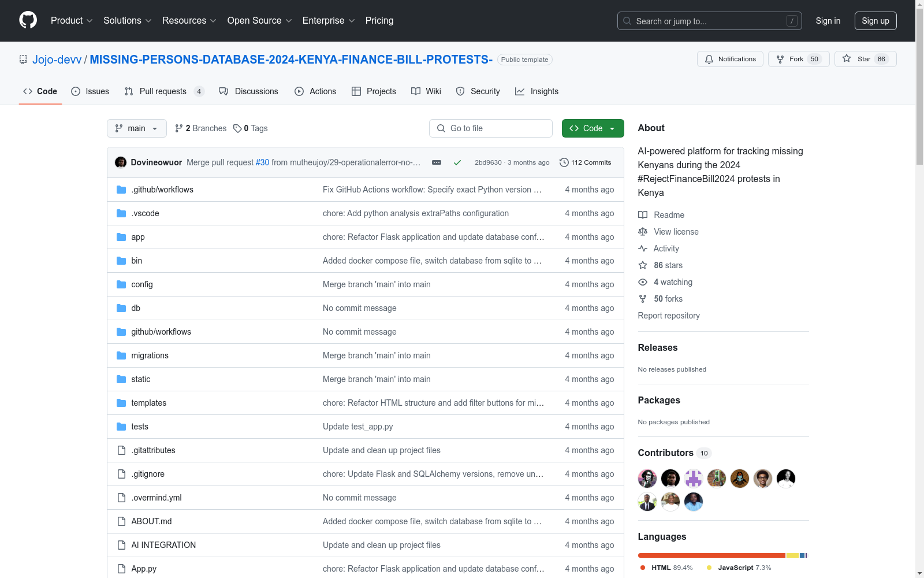Click the ABOUT.md file icon
The height and width of the screenshot is (578, 924).
pyautogui.click(x=121, y=521)
